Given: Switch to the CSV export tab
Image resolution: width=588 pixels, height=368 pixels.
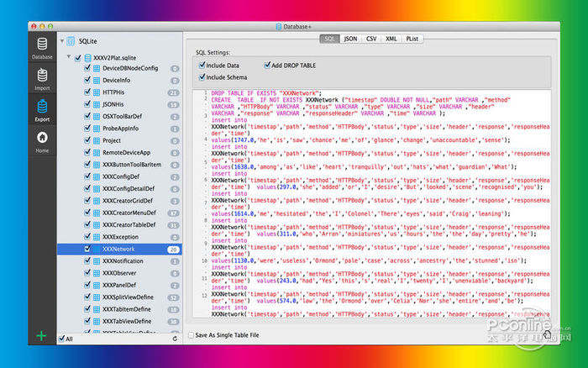Looking at the screenshot, I should (x=372, y=39).
